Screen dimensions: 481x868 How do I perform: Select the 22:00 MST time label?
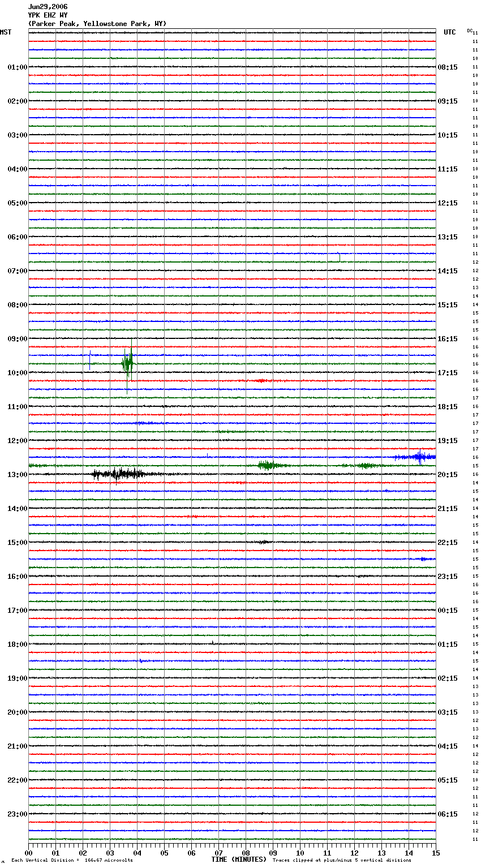tap(17, 780)
